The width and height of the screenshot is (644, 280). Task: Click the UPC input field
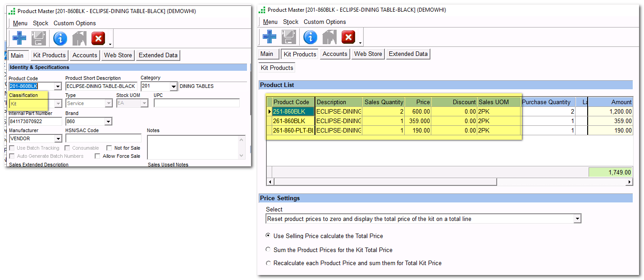point(196,103)
